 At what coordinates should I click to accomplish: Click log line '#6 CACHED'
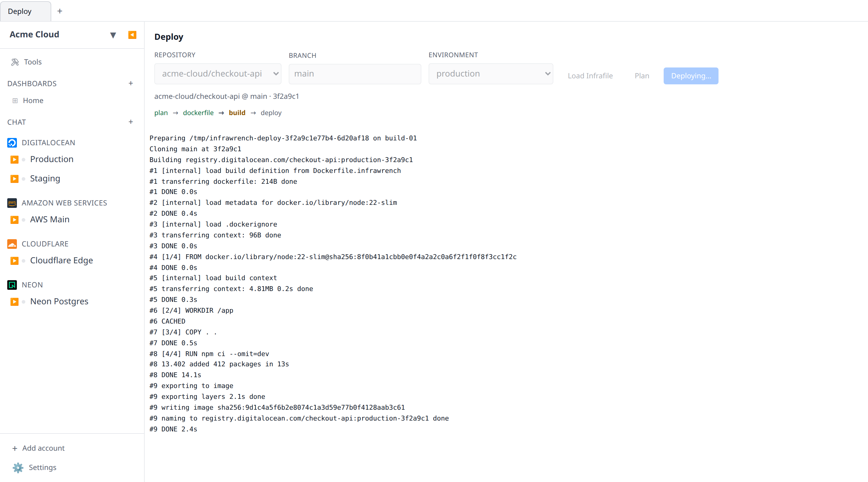coord(168,321)
